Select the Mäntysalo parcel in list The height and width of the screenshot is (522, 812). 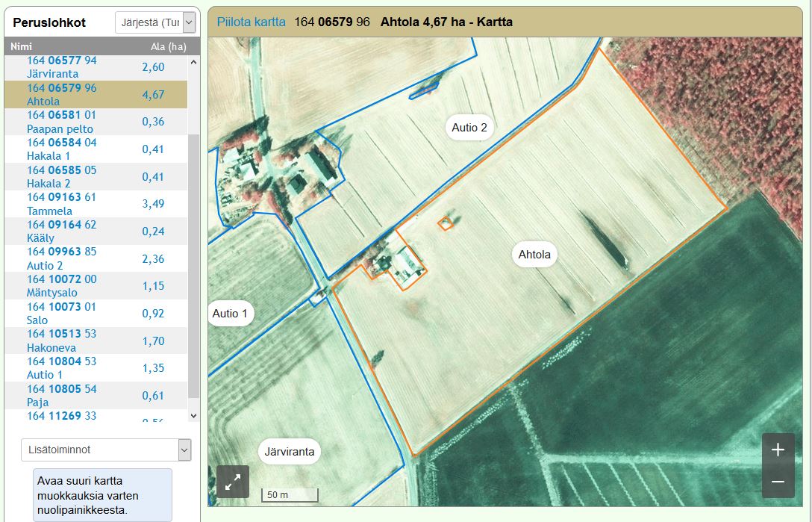coord(61,286)
